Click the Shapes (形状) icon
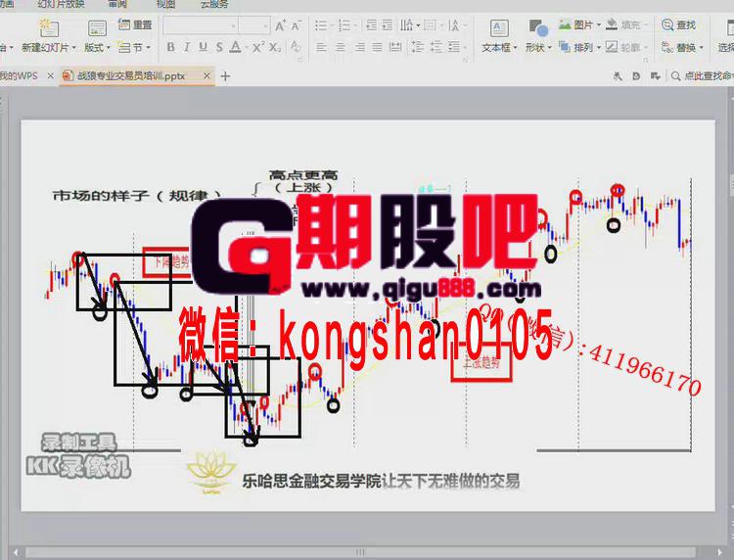The height and width of the screenshot is (560, 734). [538, 28]
